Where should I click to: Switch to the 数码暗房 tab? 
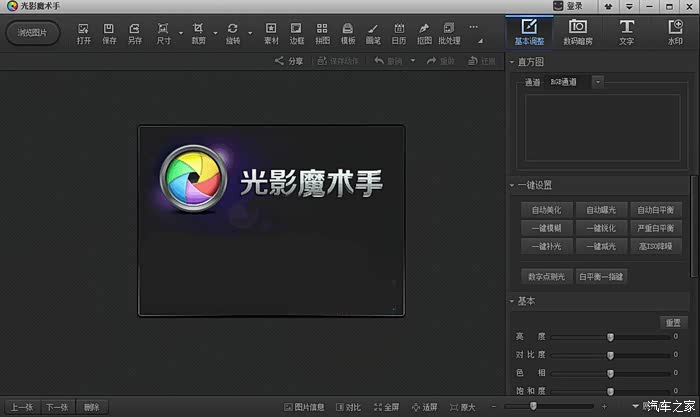coord(578,31)
